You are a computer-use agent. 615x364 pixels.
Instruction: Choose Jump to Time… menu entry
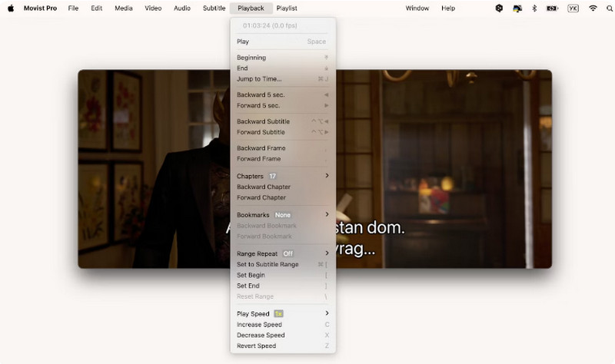(259, 78)
